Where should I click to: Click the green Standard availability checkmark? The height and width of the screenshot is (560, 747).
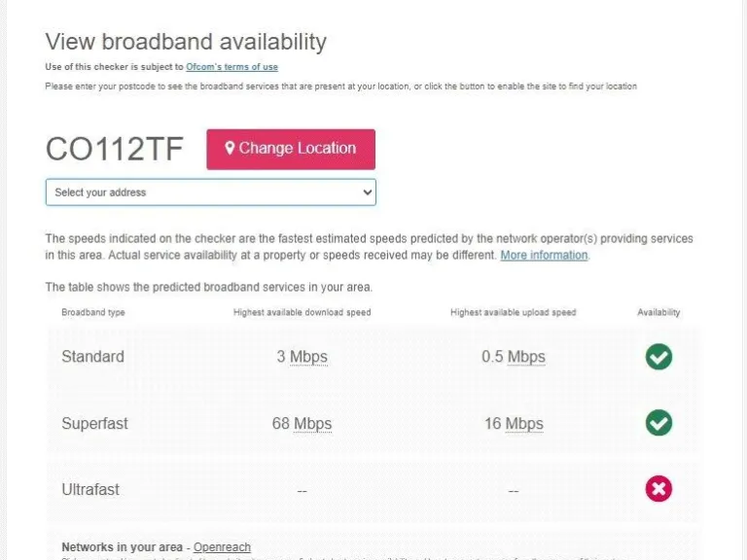click(x=658, y=357)
